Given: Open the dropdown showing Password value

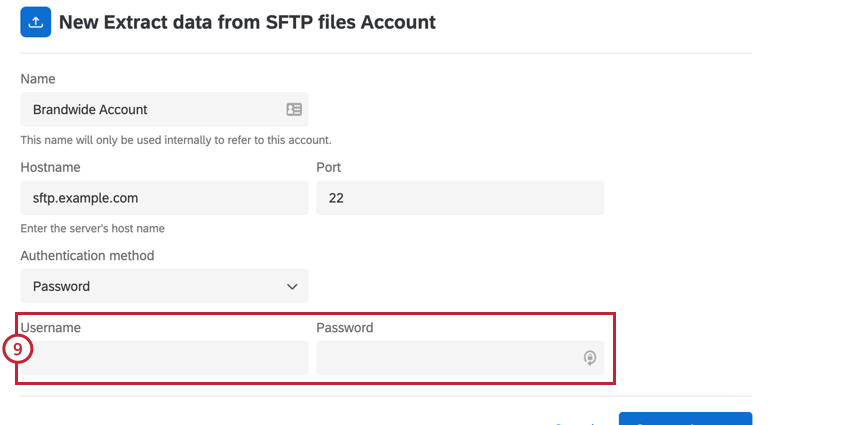Looking at the screenshot, I should (164, 286).
